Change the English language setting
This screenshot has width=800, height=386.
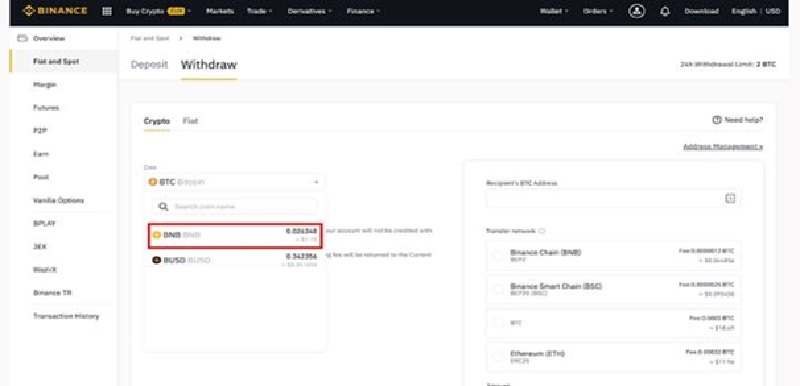coord(745,11)
